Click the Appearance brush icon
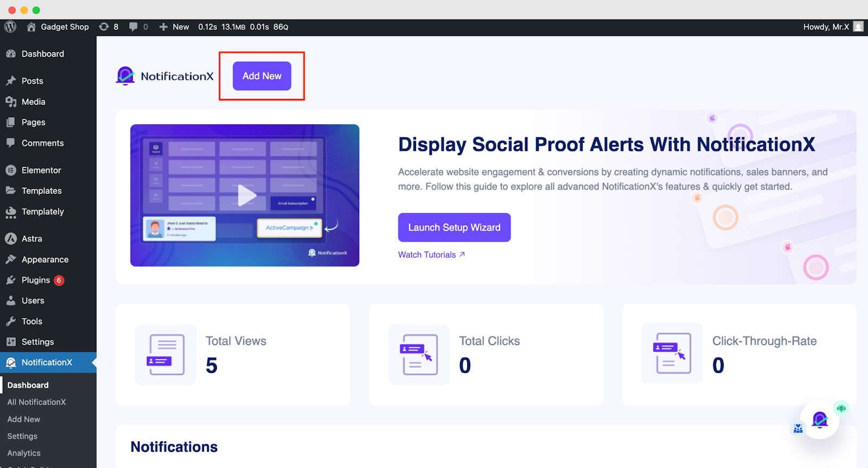This screenshot has height=468, width=868. point(11,260)
